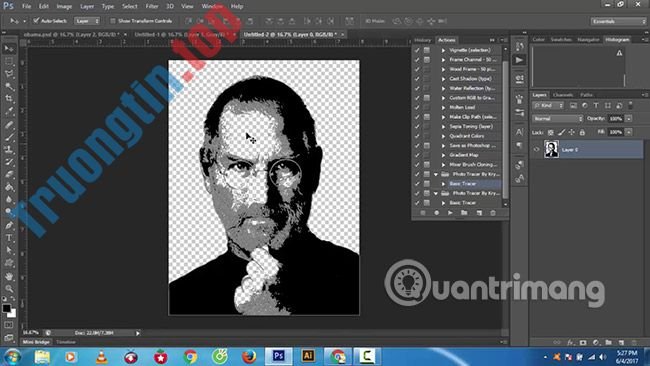This screenshot has width=650, height=366.
Task: Switch to the Swatches tab
Action: [x=561, y=40]
